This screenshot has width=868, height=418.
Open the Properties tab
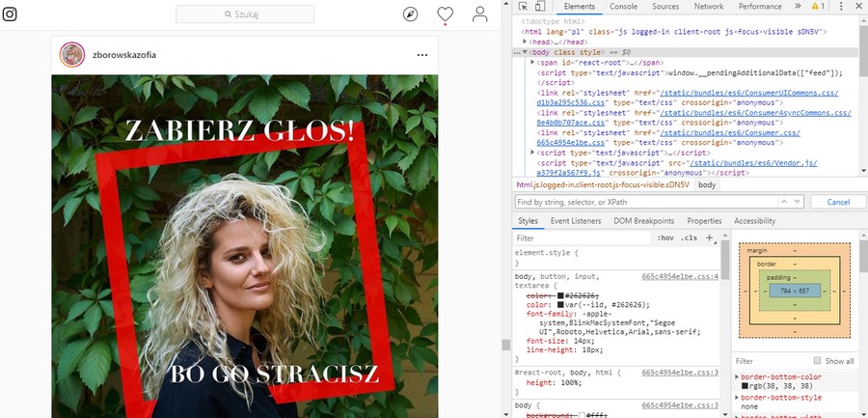point(705,221)
